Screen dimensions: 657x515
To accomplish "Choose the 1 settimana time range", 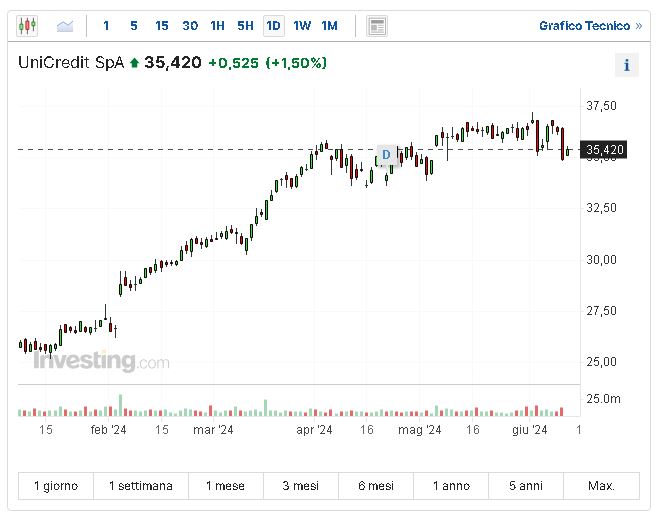I will pos(141,486).
